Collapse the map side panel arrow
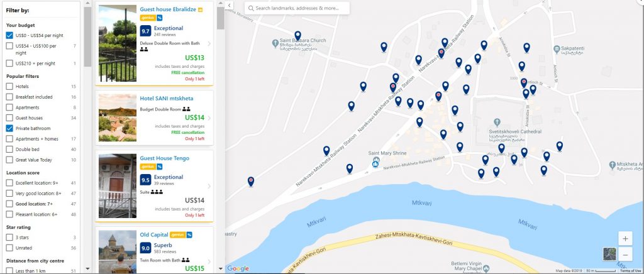 [x=229, y=5]
